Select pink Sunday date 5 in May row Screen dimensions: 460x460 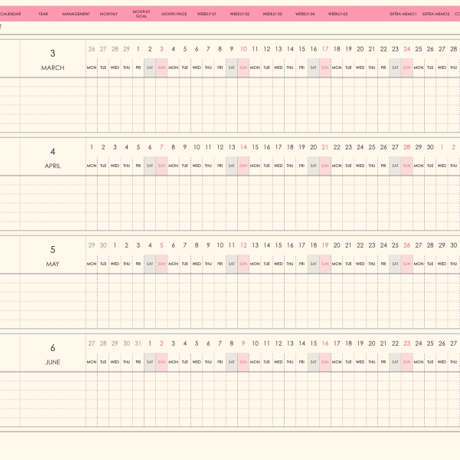point(162,245)
